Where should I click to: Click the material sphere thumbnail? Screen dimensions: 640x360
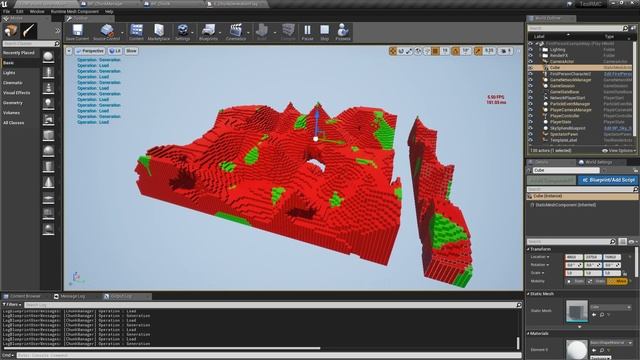[x=577, y=349]
